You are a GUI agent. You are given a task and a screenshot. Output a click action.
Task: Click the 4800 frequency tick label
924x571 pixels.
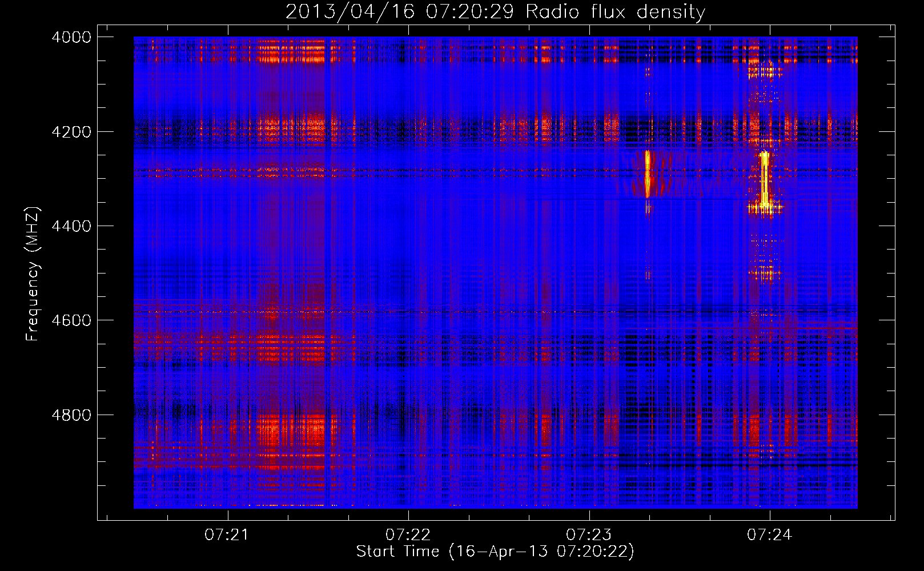click(x=71, y=415)
